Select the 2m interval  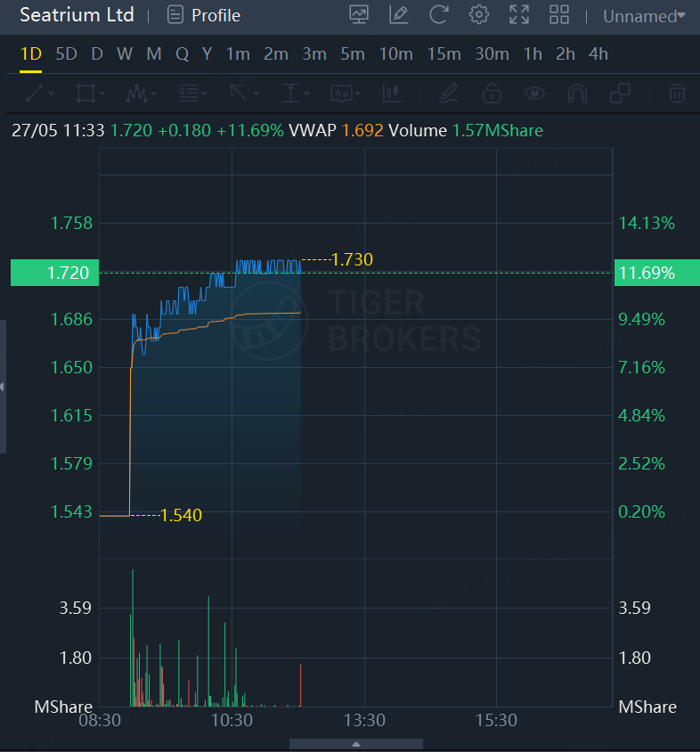(x=276, y=54)
